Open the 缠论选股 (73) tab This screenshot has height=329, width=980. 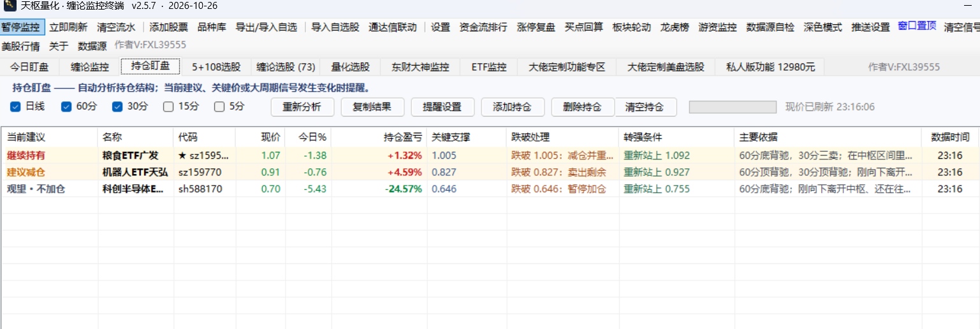coord(286,67)
